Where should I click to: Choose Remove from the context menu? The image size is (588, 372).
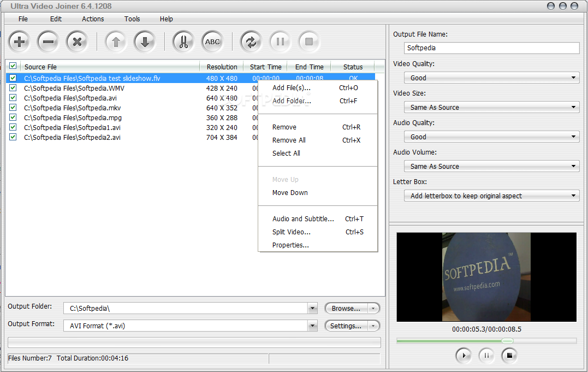click(318, 127)
